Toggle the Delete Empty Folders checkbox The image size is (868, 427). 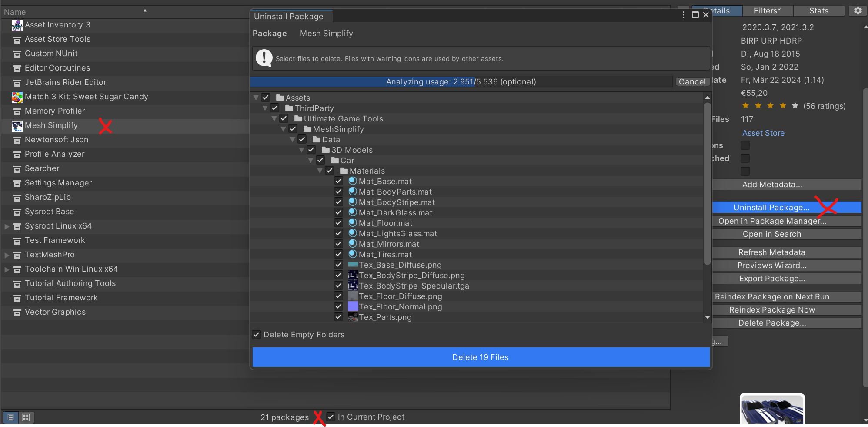point(257,335)
